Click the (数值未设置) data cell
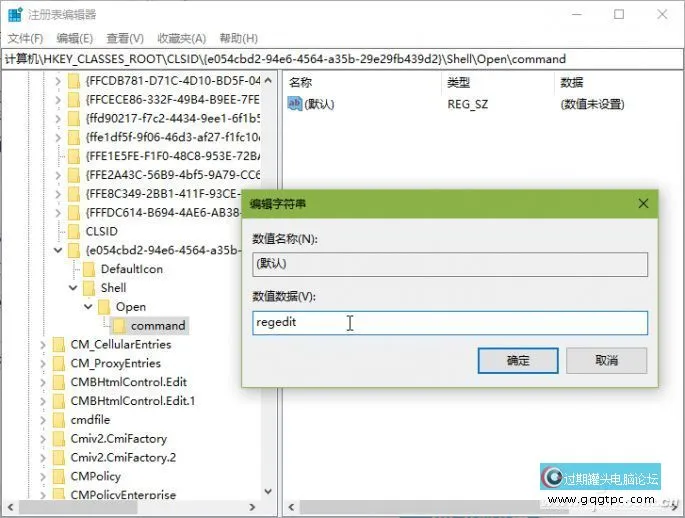This screenshot has height=518, width=685. (x=592, y=104)
